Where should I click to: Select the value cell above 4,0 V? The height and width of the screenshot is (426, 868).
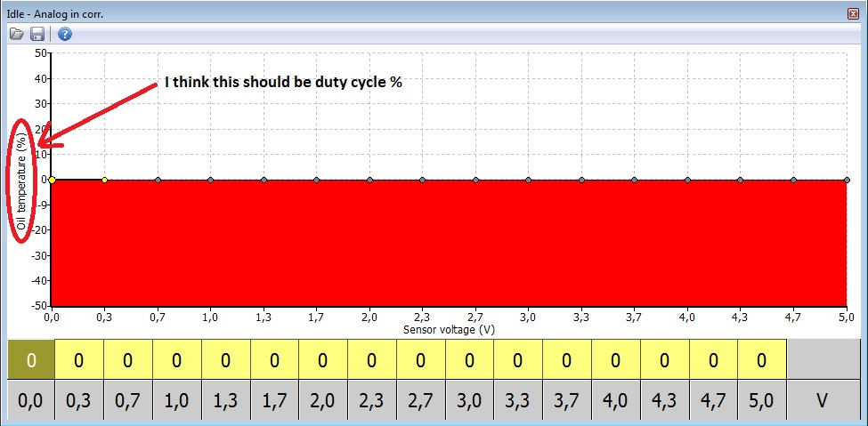(x=616, y=360)
